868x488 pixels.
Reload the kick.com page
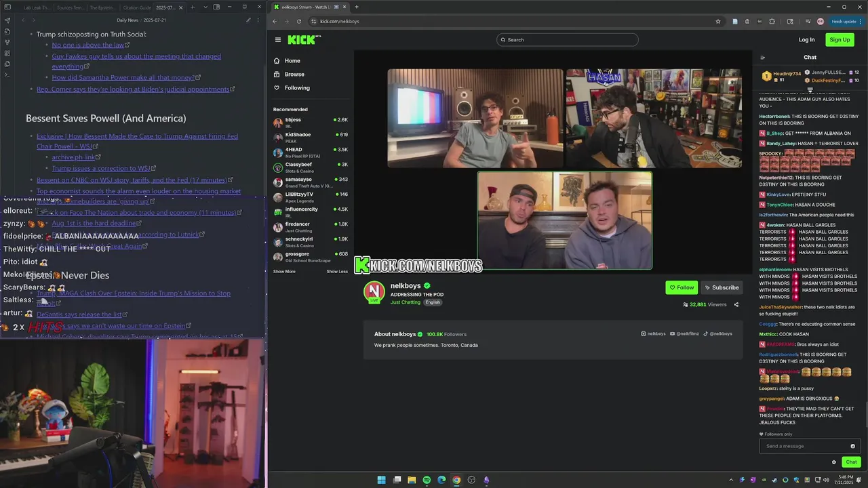pyautogui.click(x=298, y=21)
